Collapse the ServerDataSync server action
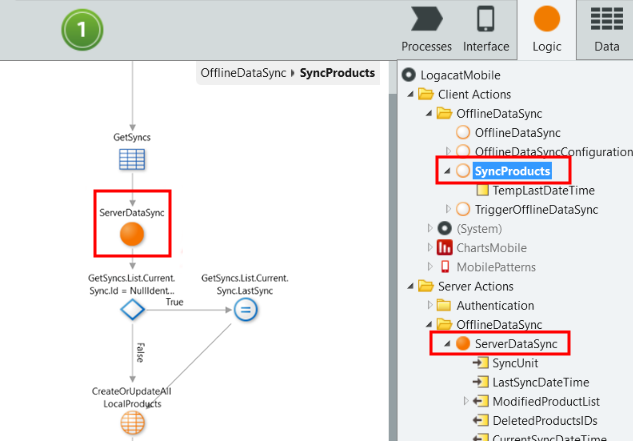The width and height of the screenshot is (633, 441). (x=447, y=344)
